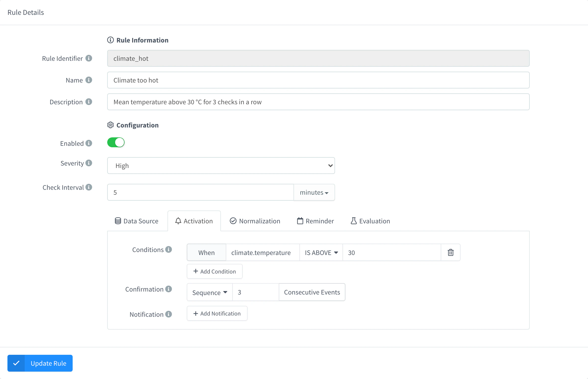This screenshot has width=588, height=379.
Task: Open the Severity dropdown showing High
Action: tap(221, 166)
